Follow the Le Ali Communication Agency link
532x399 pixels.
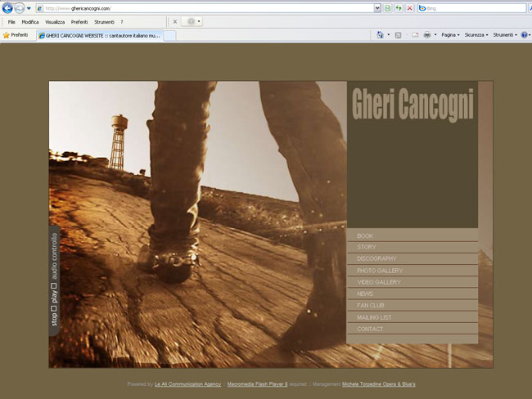[x=187, y=384]
